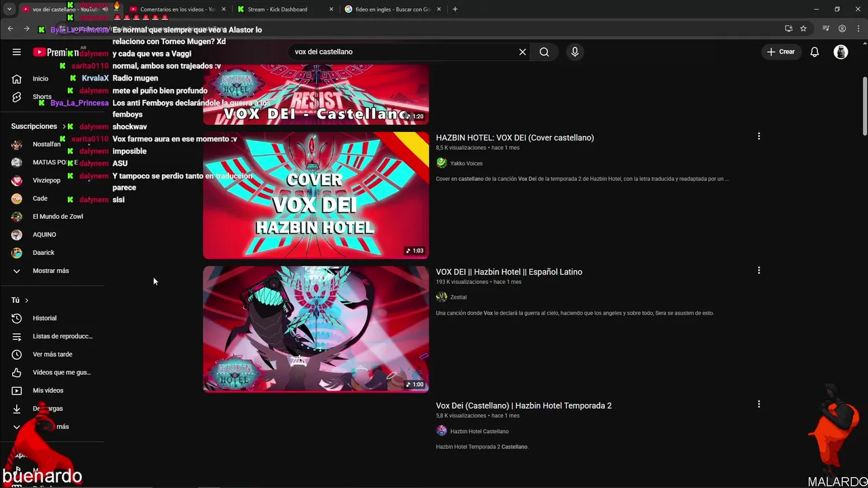Open options for Vox Dei (Castellano) Temporada 2 video

pyautogui.click(x=759, y=404)
